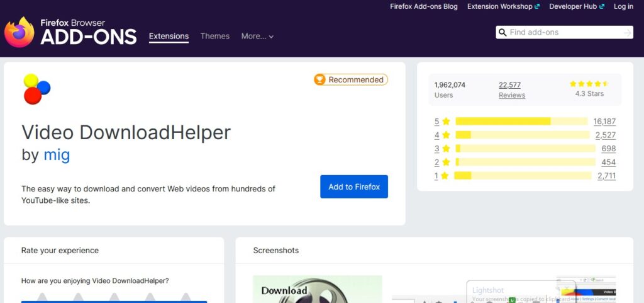Click the star icon beside 4

pyautogui.click(x=446, y=135)
